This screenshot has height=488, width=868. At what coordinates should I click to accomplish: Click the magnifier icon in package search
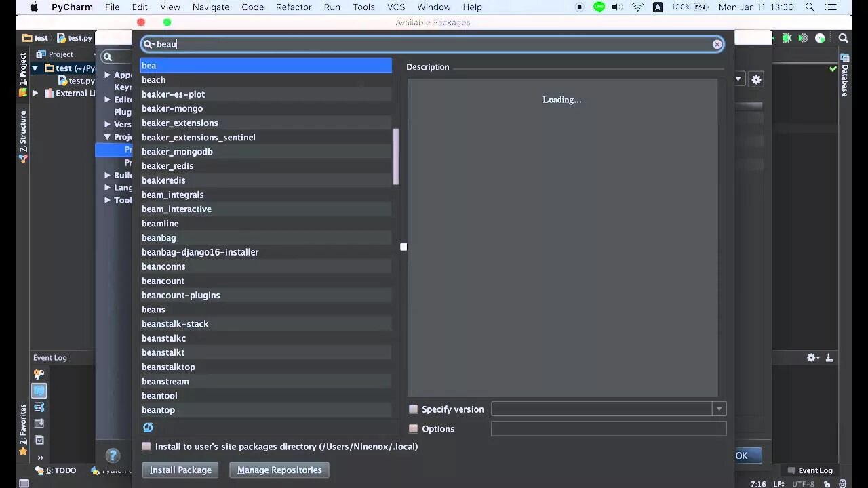point(149,44)
